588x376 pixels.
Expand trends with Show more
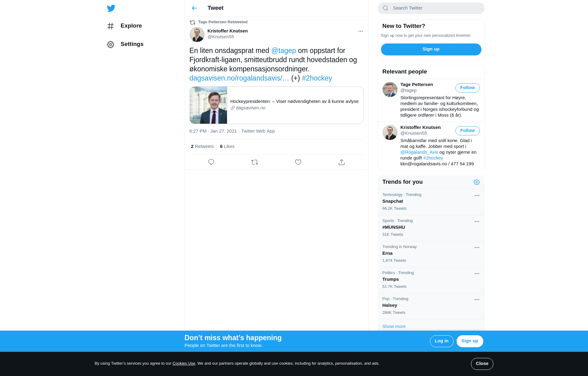394,326
